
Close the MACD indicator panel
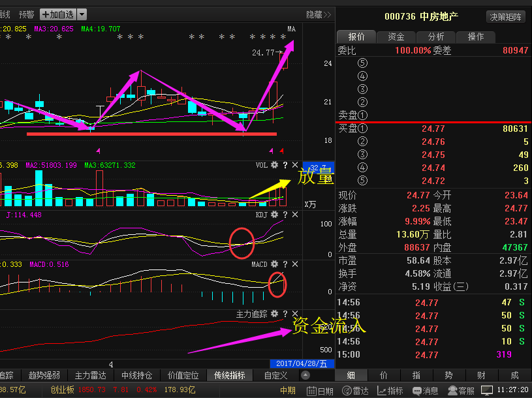pos(295,264)
